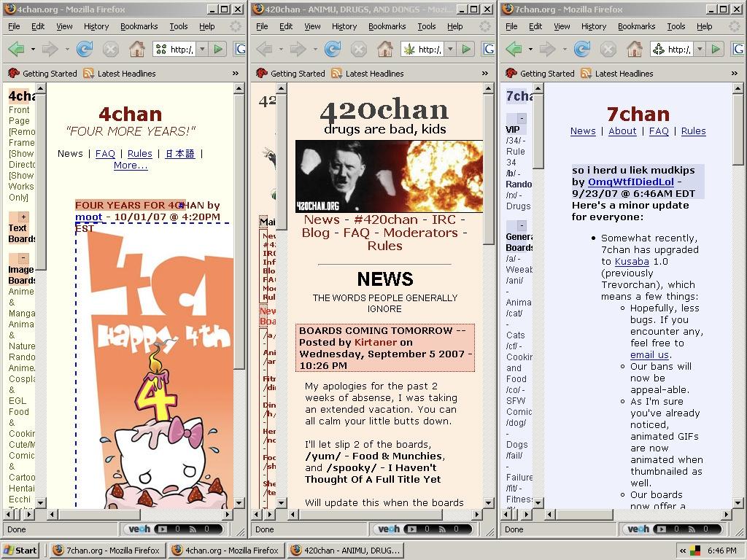Click Start button on taskbar
Image resolution: width=747 pixels, height=560 pixels.
click(20, 551)
